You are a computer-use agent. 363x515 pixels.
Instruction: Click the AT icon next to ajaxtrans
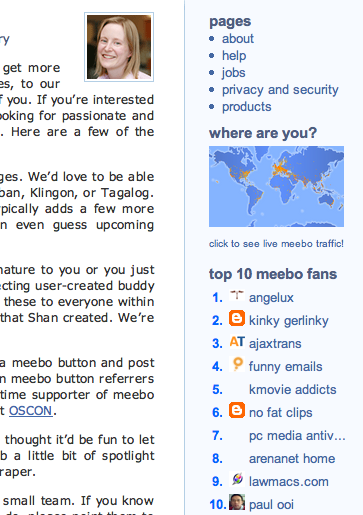[237, 342]
